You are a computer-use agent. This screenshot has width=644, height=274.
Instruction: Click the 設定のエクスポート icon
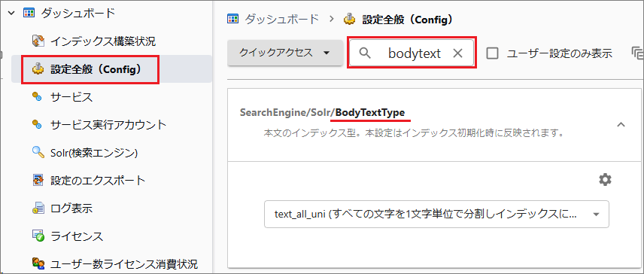(38, 181)
